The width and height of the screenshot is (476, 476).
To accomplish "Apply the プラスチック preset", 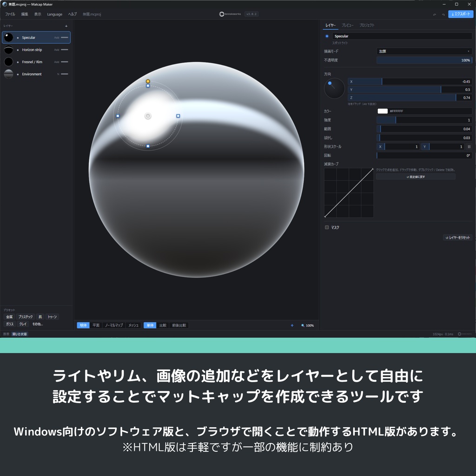I will 26,317.
